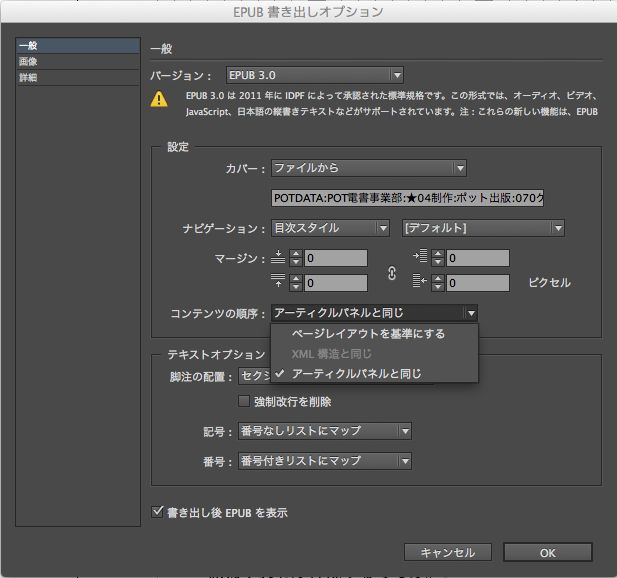Open the カバー ファイルから dropdown
This screenshot has width=617, height=578.
[369, 168]
